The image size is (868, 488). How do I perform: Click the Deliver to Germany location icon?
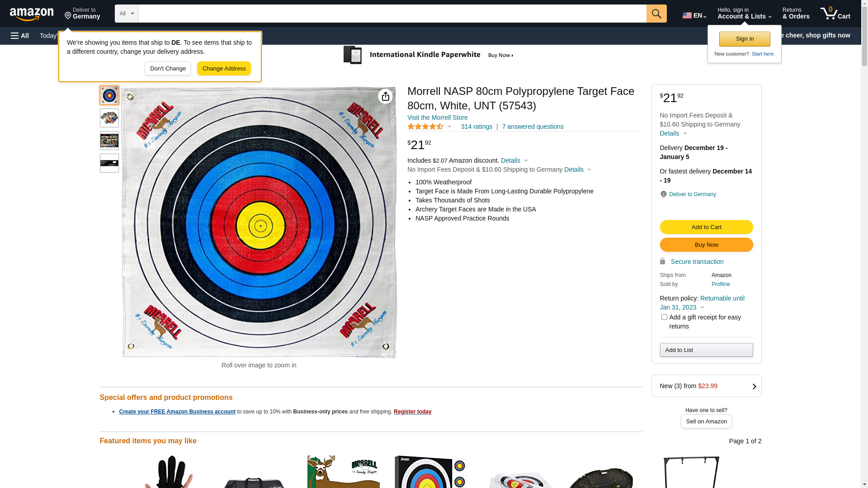tap(663, 194)
